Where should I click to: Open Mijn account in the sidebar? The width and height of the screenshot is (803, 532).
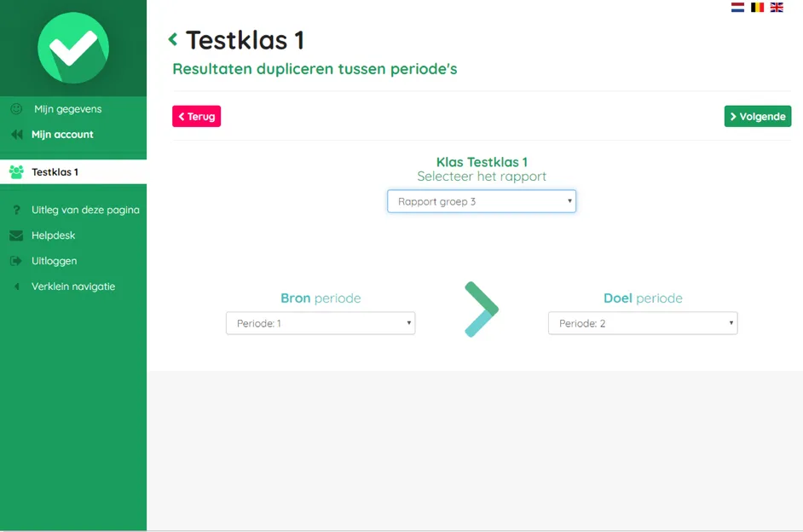[62, 135]
